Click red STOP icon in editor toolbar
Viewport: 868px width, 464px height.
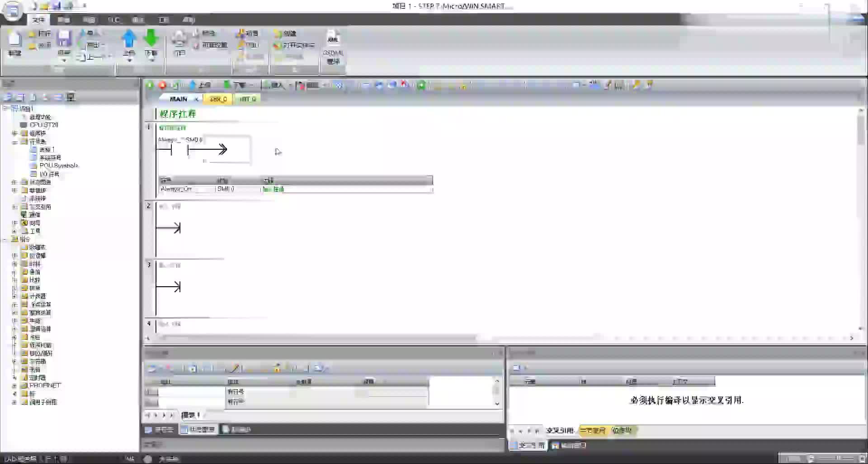tap(162, 85)
